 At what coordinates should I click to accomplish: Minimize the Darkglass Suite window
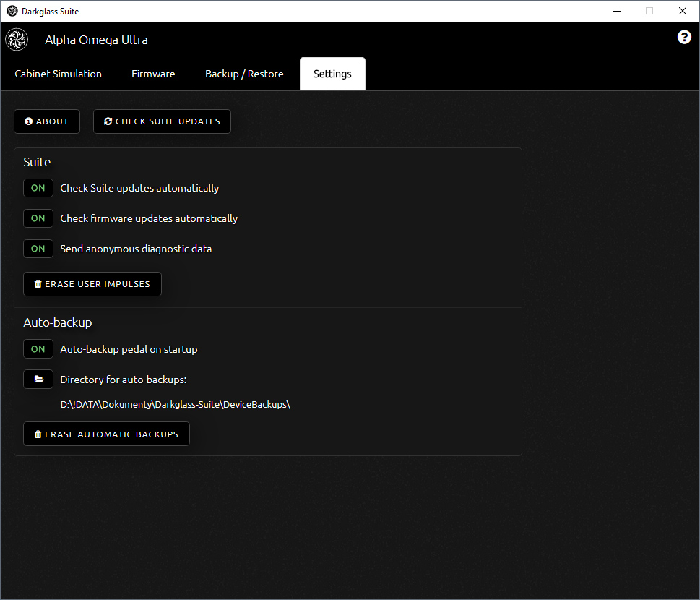[x=617, y=11]
